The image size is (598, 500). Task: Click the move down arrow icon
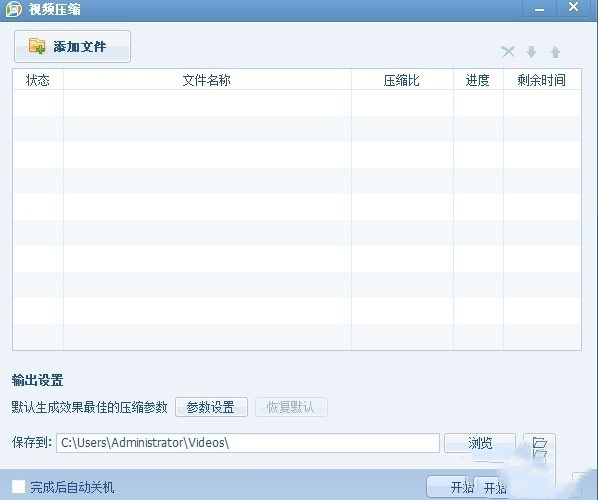531,52
